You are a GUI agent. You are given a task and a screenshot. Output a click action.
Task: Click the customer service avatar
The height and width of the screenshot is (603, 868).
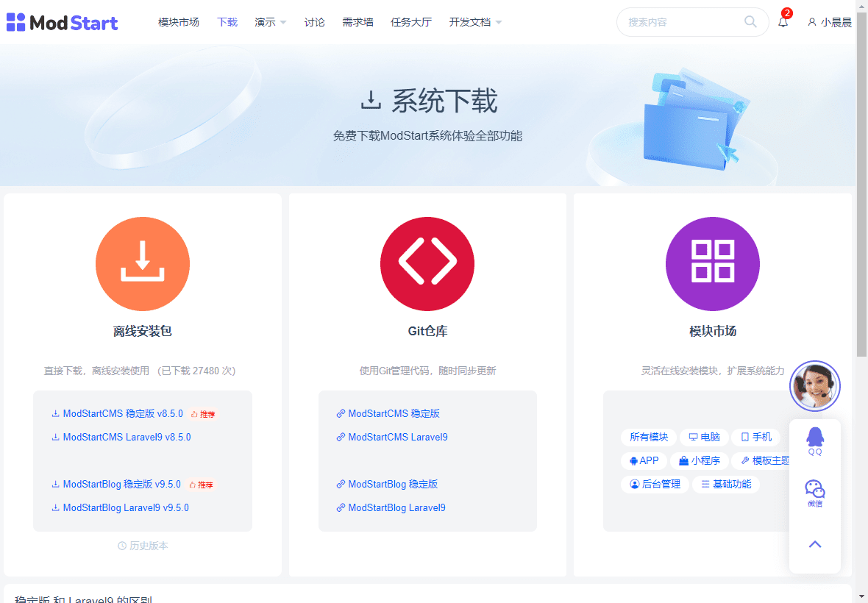(x=815, y=386)
